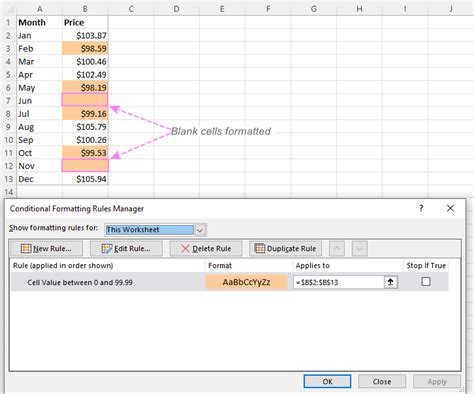Duplicate the selected rule
Image resolution: width=474 pixels, height=394 pixels.
pos(285,249)
